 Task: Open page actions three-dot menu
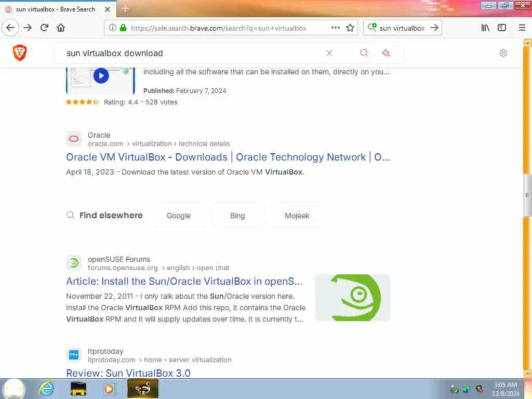coord(335,28)
